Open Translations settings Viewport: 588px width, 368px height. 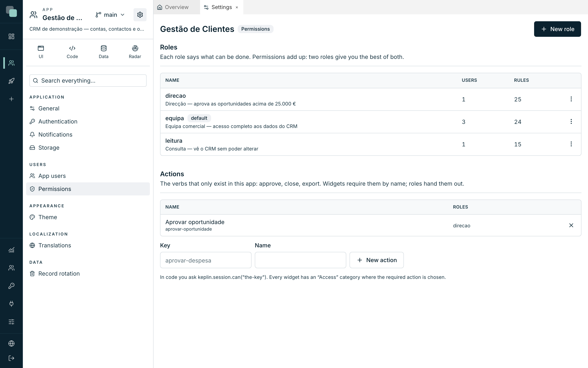[x=88, y=245]
